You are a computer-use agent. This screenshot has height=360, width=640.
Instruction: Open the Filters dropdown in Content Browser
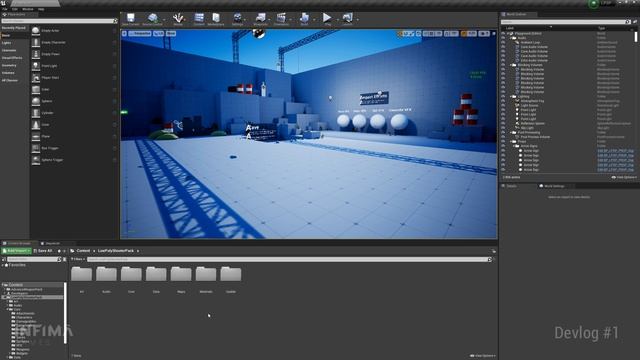[x=78, y=259]
